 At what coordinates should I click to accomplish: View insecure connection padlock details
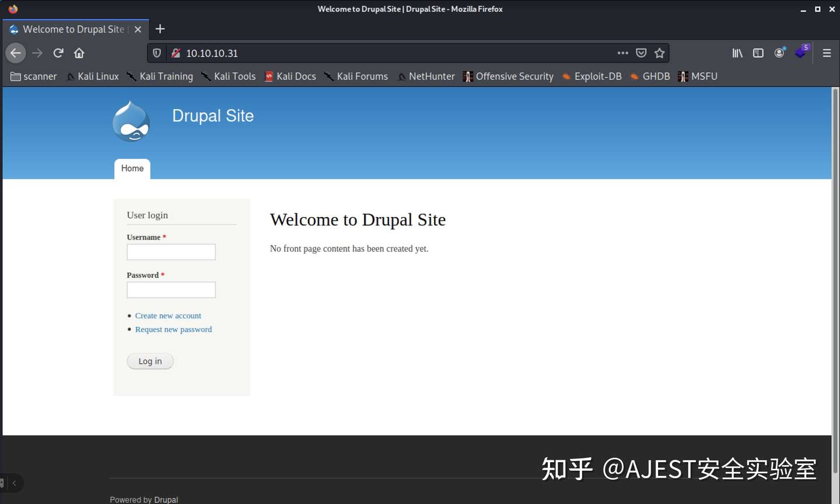pos(176,53)
